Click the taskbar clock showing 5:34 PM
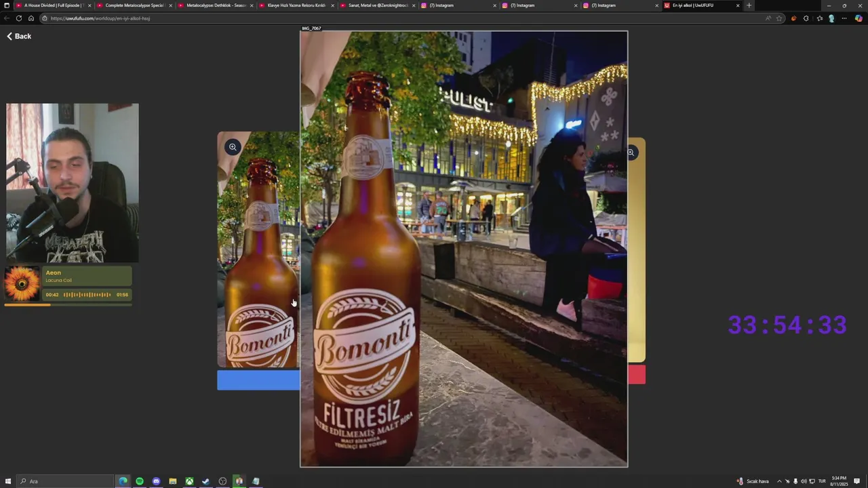The width and height of the screenshot is (868, 488). coord(840,481)
